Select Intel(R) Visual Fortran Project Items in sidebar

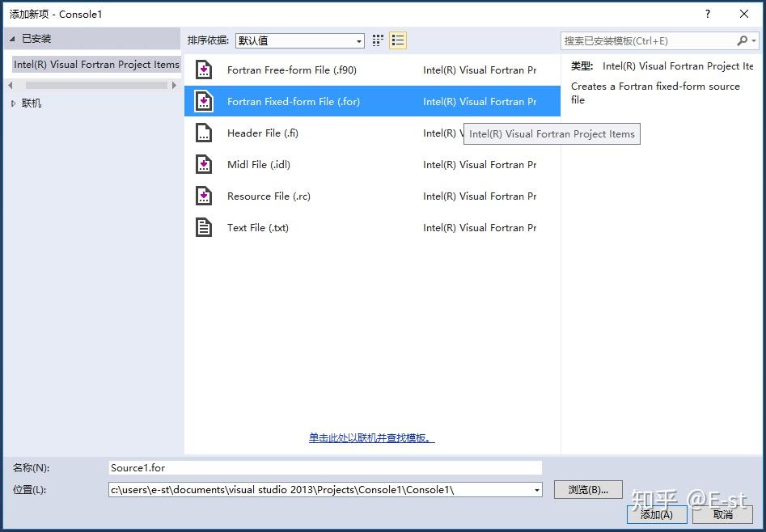(95, 64)
